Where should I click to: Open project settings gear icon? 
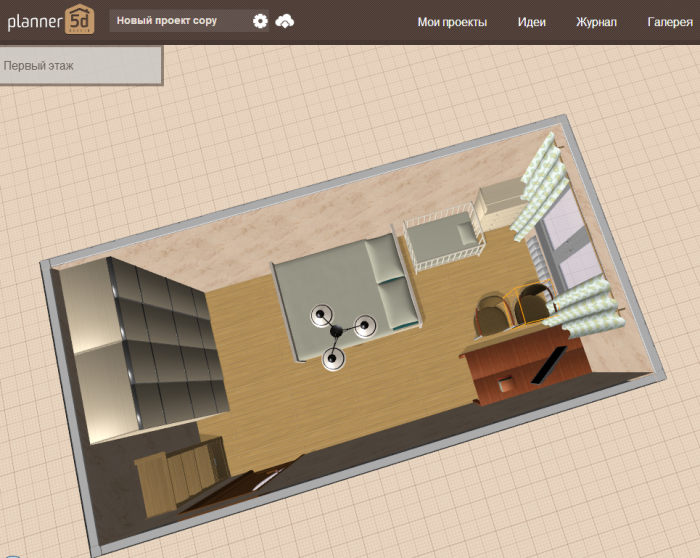(x=260, y=21)
